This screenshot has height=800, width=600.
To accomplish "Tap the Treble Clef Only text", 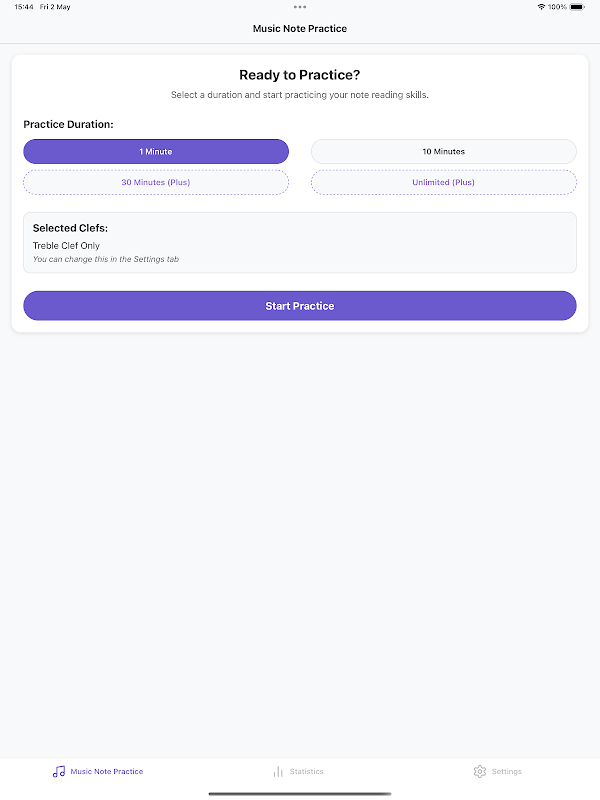I will pyautogui.click(x=66, y=245).
